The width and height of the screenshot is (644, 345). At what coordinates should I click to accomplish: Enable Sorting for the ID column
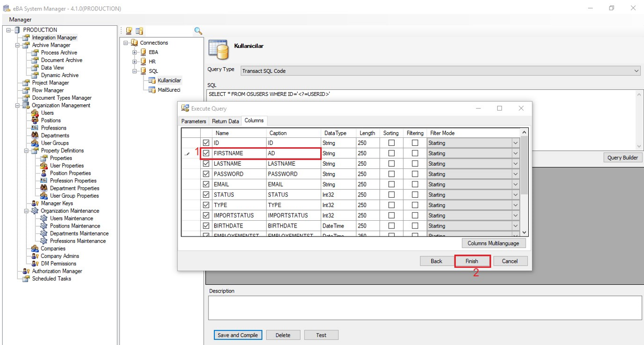391,143
